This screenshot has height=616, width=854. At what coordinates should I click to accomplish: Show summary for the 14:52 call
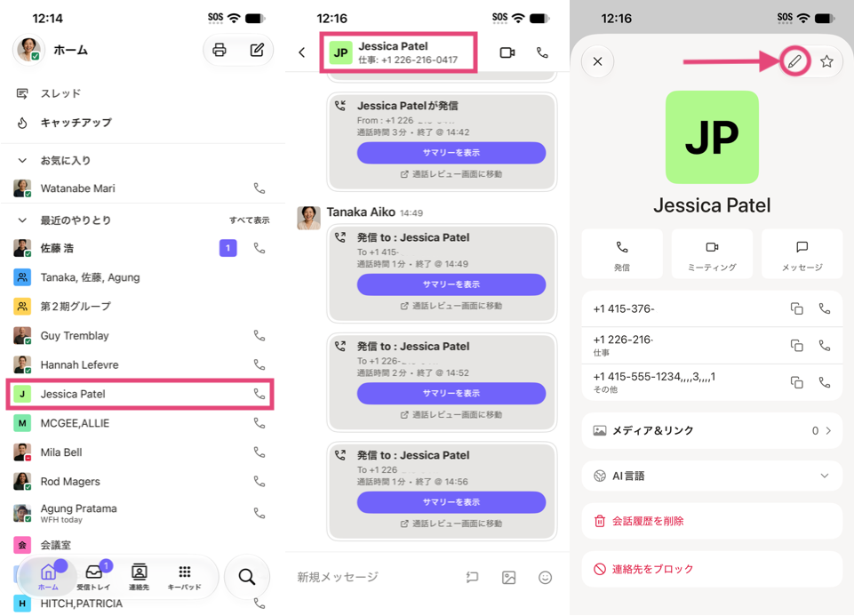(451, 393)
